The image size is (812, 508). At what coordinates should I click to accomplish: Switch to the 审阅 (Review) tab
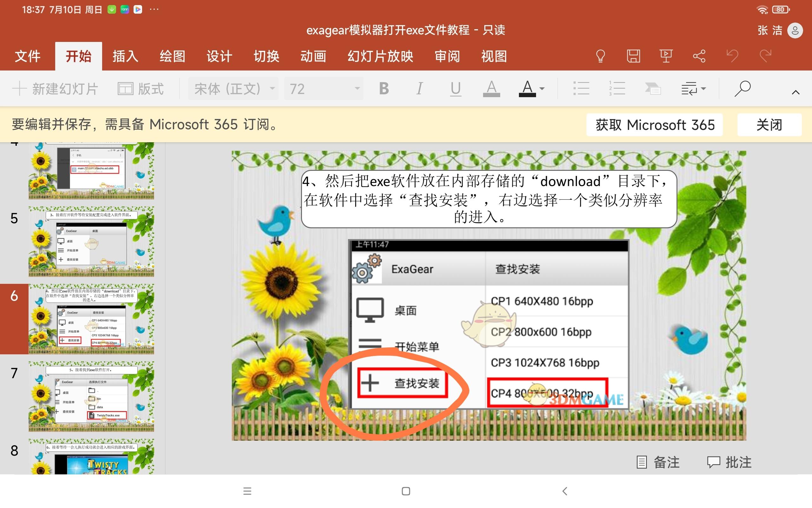tap(447, 56)
